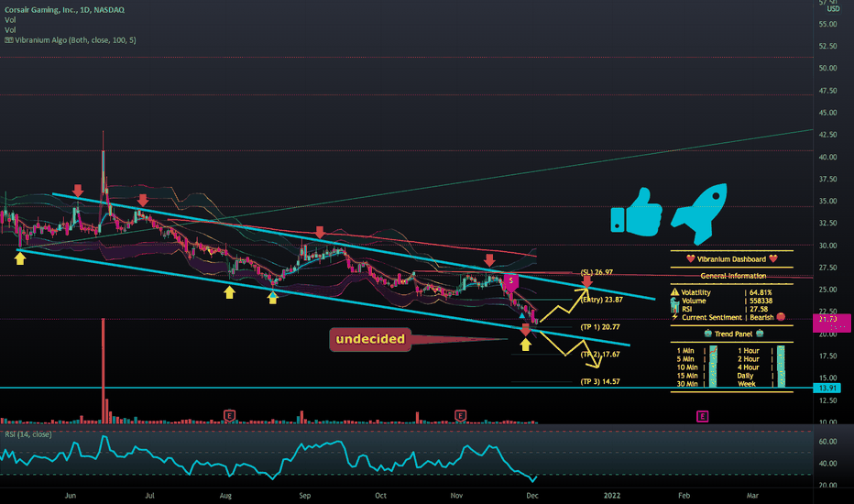
Task: Click the indicator icon beside Vibranium Algo
Action: [x=9, y=39]
